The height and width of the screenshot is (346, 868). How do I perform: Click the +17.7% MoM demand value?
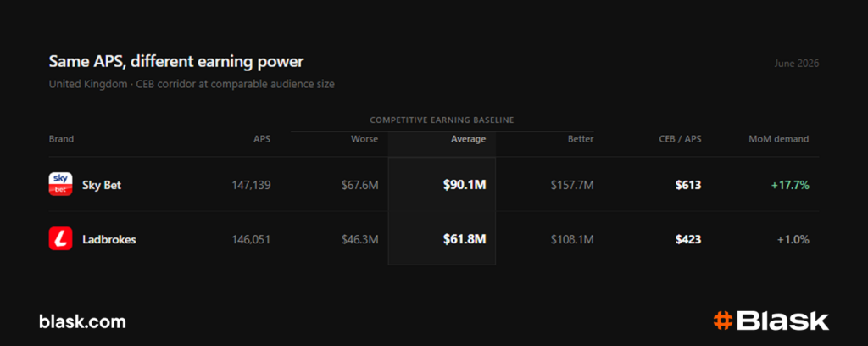pos(791,185)
